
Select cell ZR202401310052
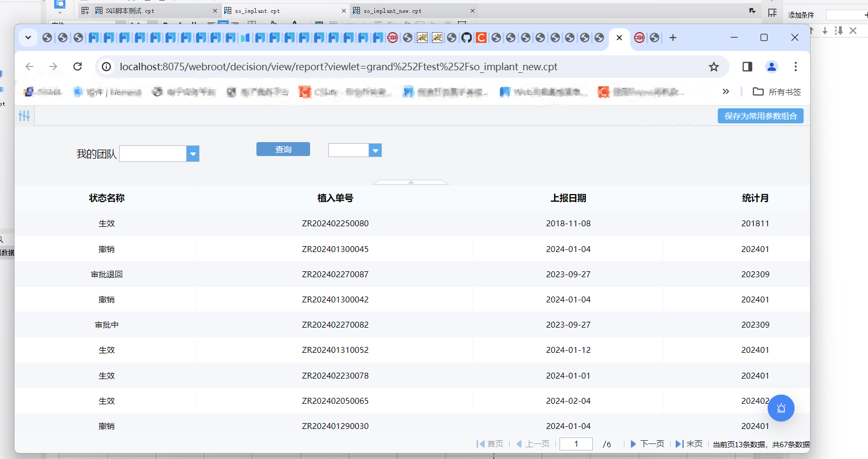coord(335,350)
